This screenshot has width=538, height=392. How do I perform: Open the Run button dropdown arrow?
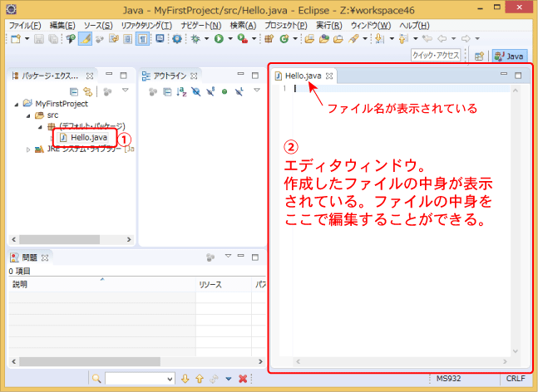point(230,39)
